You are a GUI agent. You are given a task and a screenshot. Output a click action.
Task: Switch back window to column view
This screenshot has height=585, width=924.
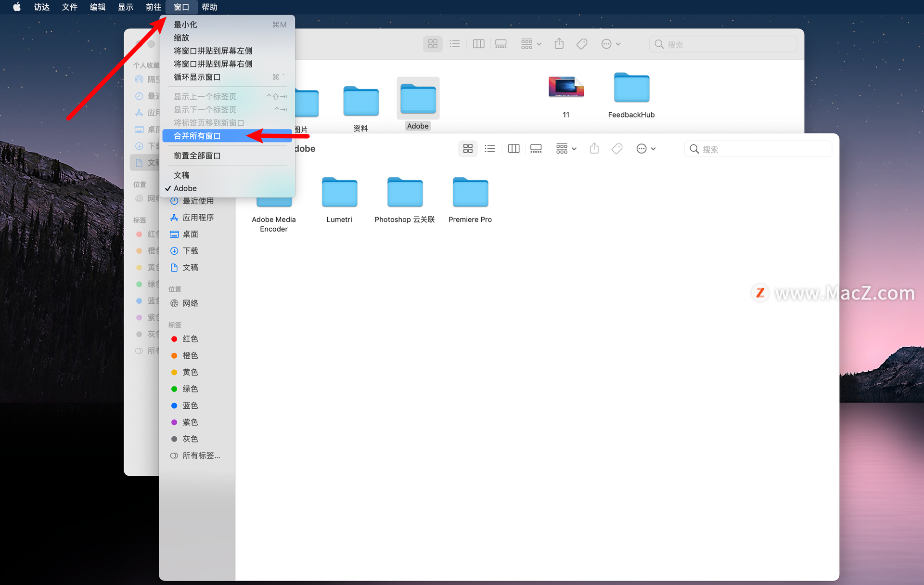point(478,44)
